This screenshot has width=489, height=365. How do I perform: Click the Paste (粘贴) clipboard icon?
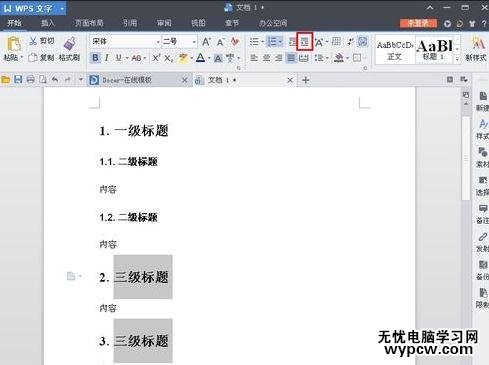[13, 44]
